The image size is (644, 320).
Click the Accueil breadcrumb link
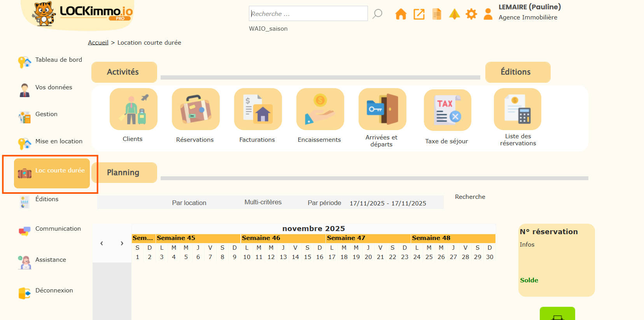pyautogui.click(x=98, y=43)
